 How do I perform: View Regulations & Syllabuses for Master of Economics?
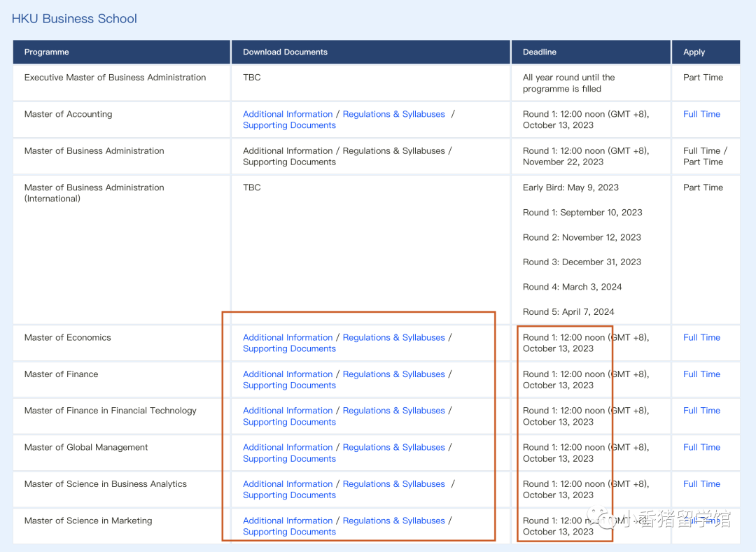[394, 338]
